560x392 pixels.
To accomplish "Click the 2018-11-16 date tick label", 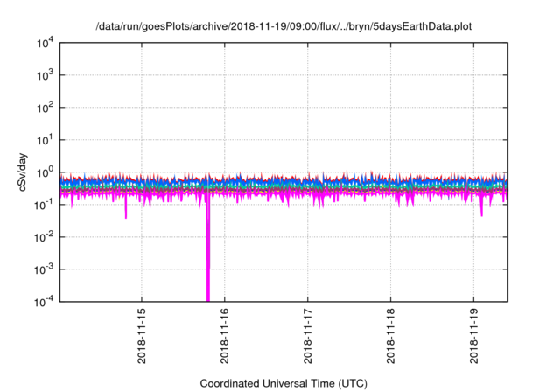I will (225, 336).
